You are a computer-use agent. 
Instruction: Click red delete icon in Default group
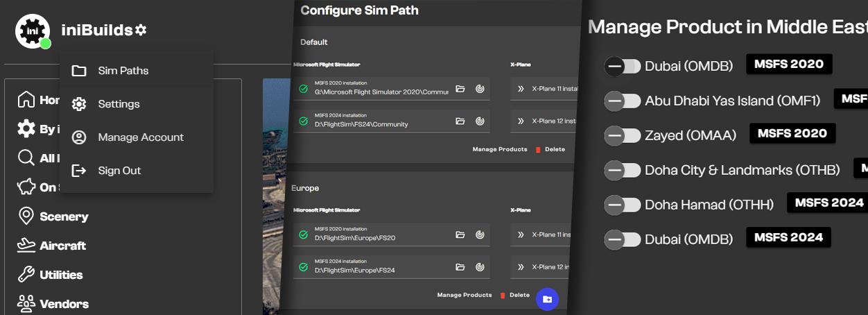tap(538, 149)
